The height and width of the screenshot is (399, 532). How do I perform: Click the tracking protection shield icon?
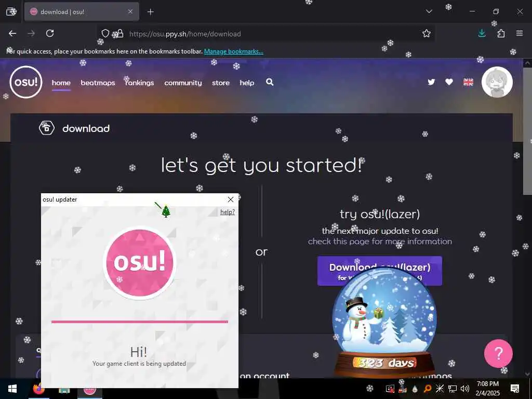[105, 33]
